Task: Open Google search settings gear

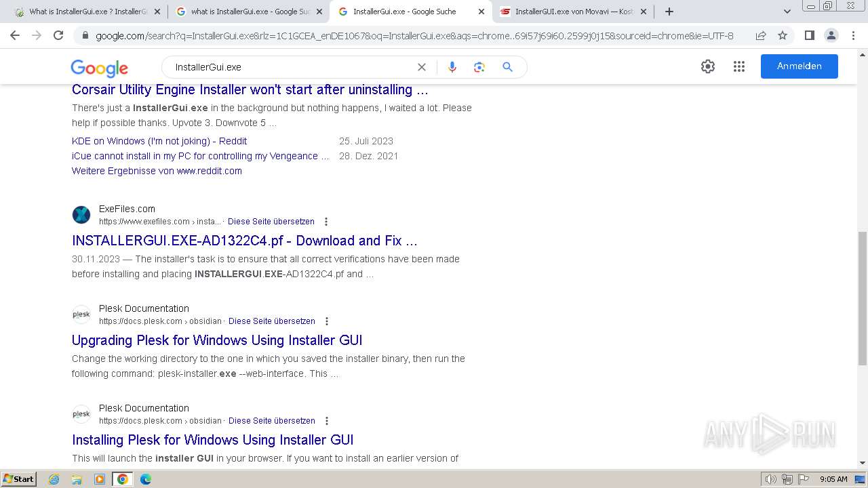Action: 708,66
